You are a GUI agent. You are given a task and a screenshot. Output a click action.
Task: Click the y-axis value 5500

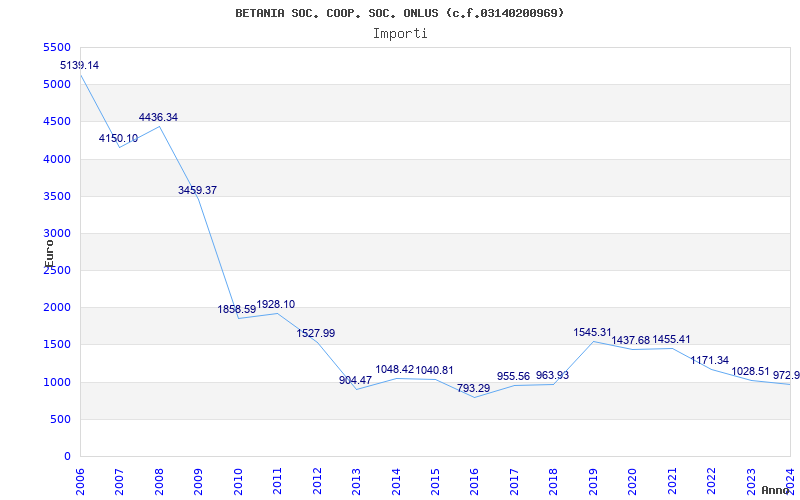[57, 47]
